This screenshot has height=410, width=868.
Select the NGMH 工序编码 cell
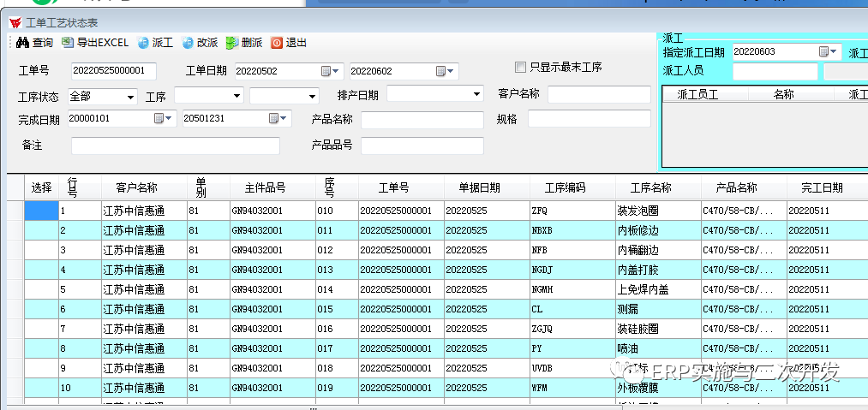572,289
